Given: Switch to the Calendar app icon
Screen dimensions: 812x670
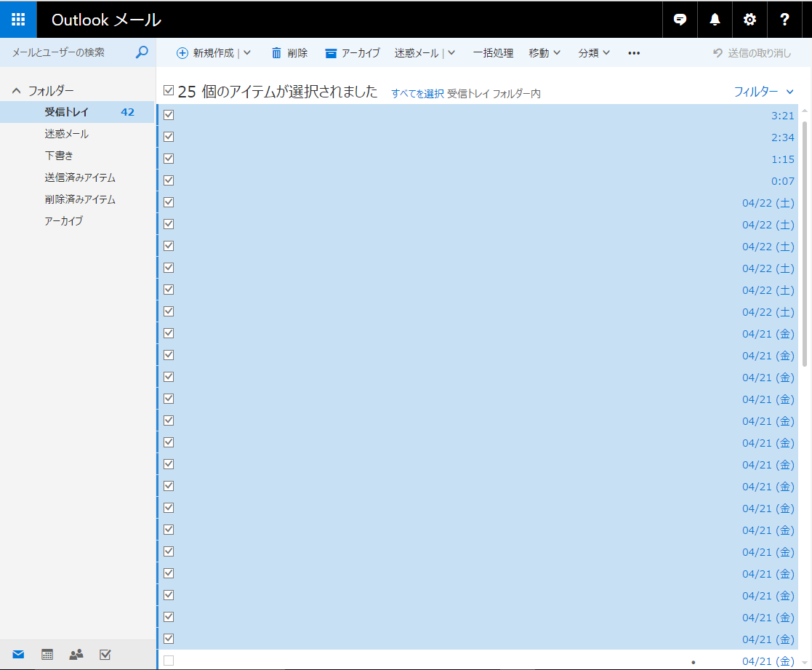Looking at the screenshot, I should point(47,654).
